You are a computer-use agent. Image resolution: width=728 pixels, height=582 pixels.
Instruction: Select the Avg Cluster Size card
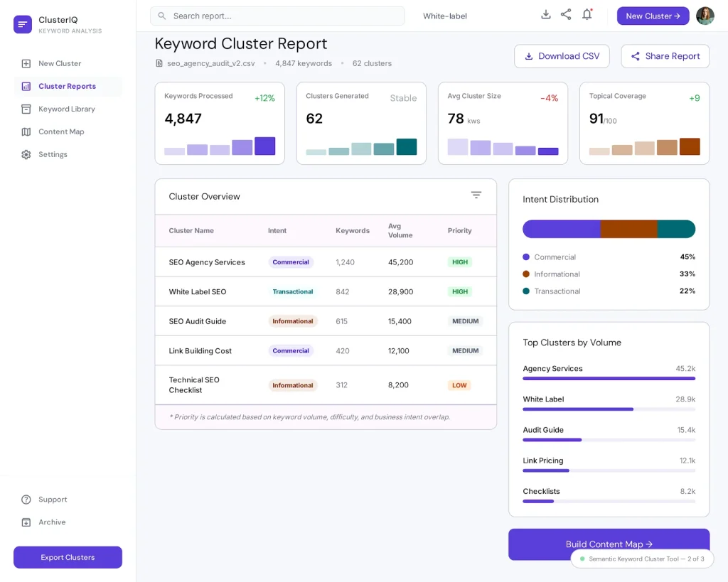tap(503, 124)
